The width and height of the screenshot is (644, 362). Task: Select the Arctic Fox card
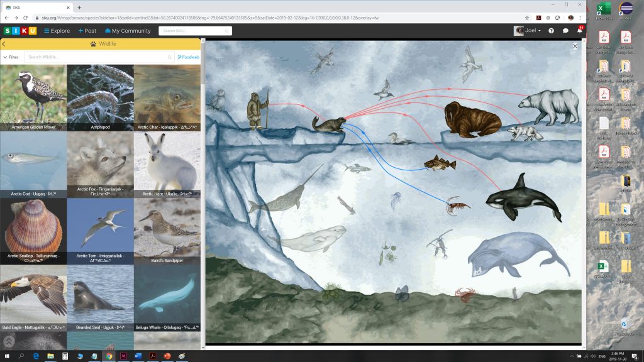click(100, 165)
